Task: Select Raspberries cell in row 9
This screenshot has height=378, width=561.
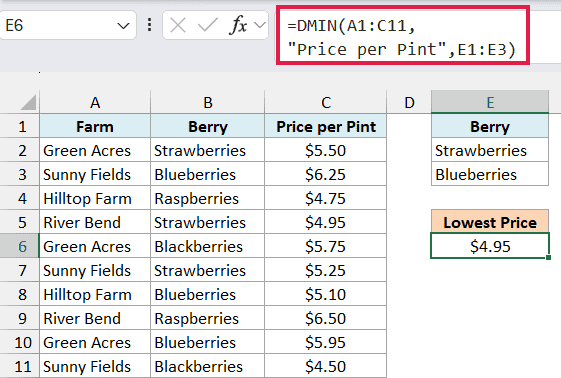Action: coord(208,318)
